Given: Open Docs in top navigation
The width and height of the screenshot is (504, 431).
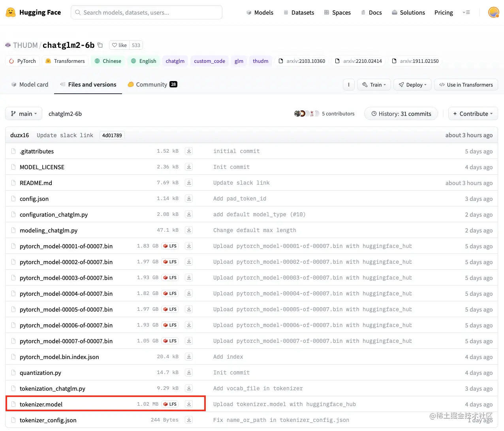Looking at the screenshot, I should 371,12.
